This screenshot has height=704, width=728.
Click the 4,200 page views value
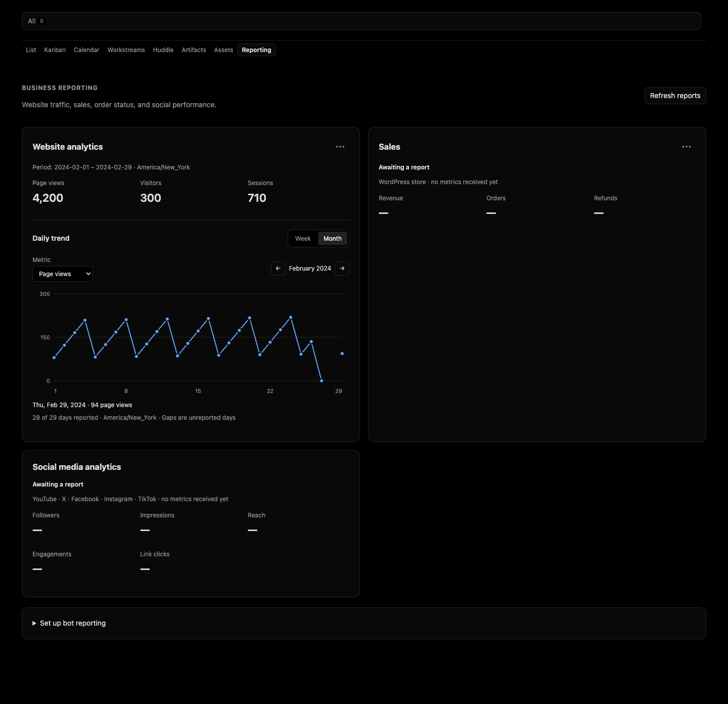48,198
